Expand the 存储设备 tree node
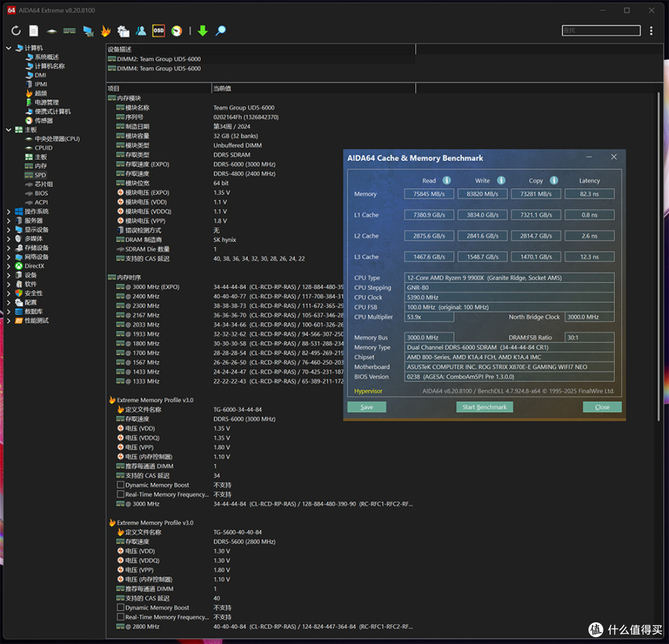The height and width of the screenshot is (644, 669). click(x=9, y=248)
